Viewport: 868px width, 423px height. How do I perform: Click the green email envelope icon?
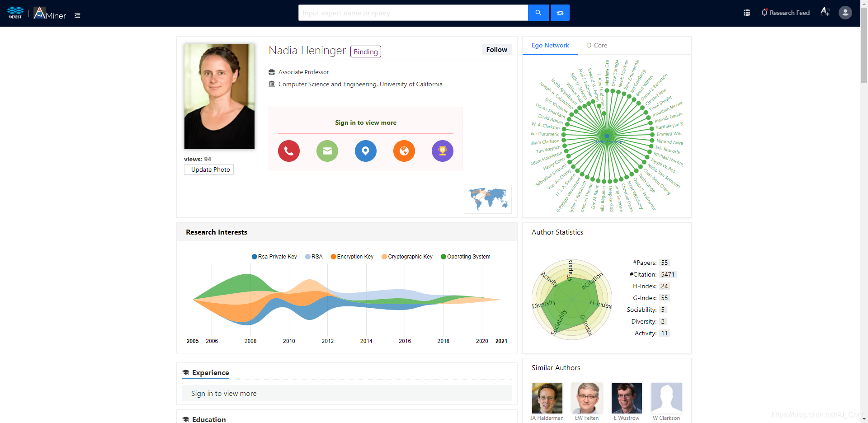coord(327,151)
